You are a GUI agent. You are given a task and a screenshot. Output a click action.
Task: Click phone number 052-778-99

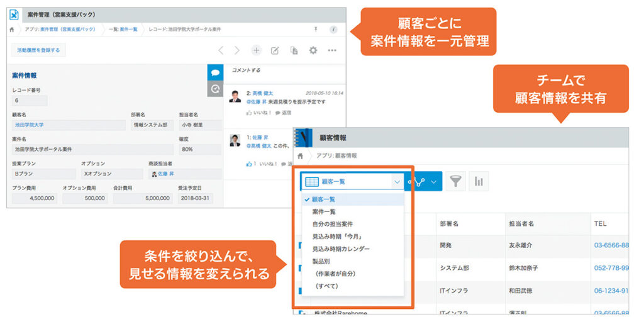[x=611, y=268]
